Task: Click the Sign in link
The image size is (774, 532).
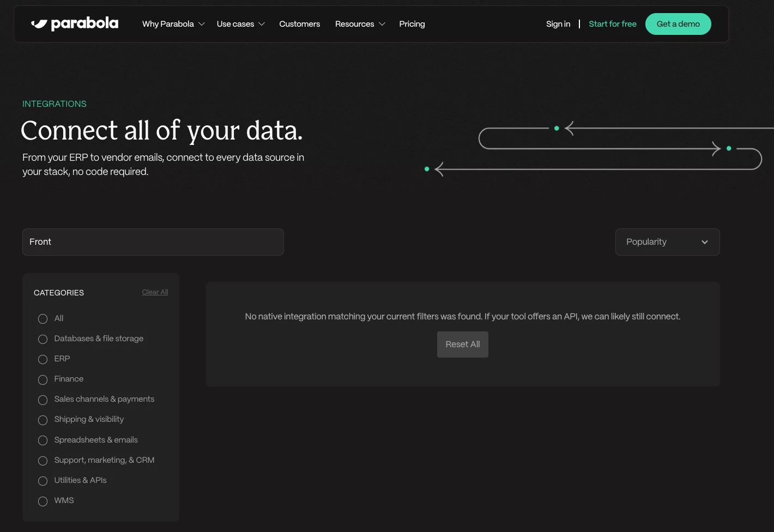Action: point(558,24)
